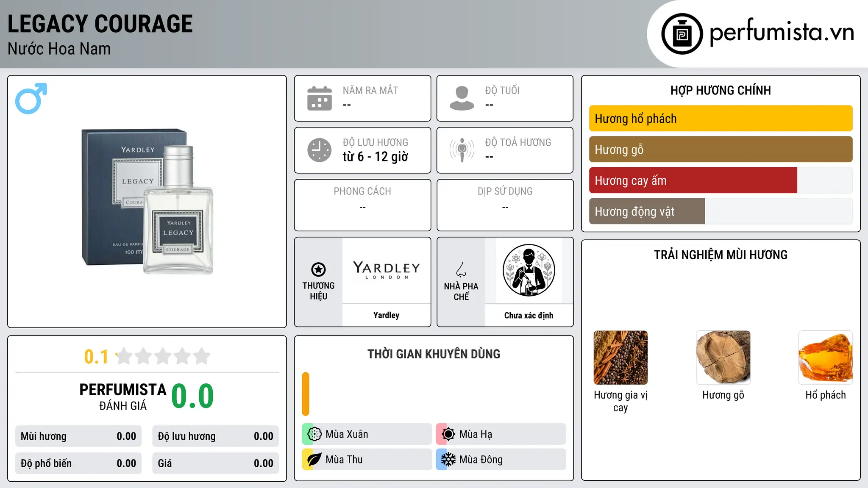
Task: Click the HỢP HƯƠNG CHÍNH heading
Action: pyautogui.click(x=721, y=90)
